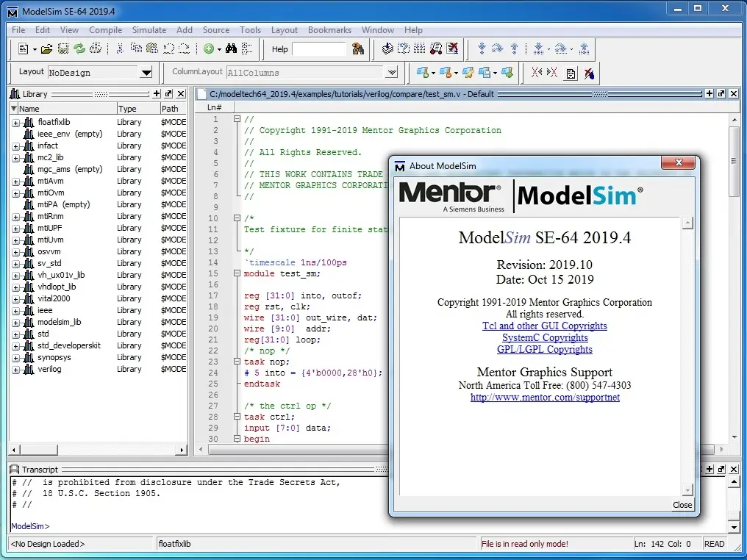Viewport: 747px width, 560px height.
Task: Open the Simulate menu
Action: [x=149, y=30]
